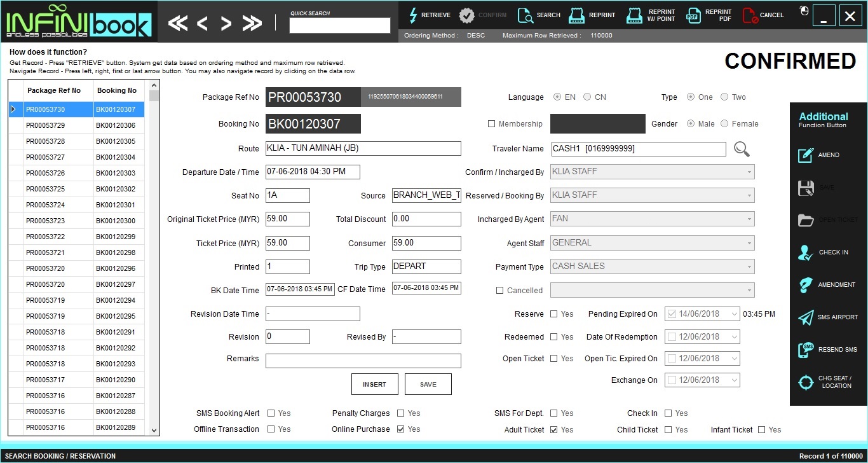Open Search from top toolbar

539,15
